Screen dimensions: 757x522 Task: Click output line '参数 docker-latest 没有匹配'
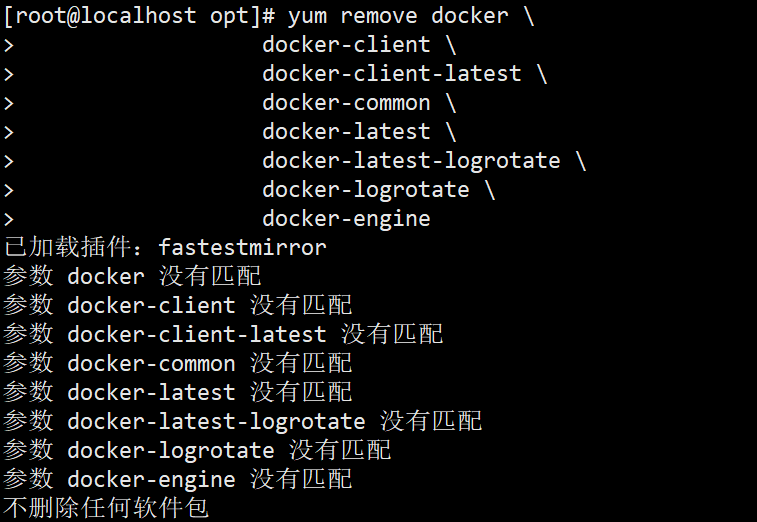coord(178,392)
